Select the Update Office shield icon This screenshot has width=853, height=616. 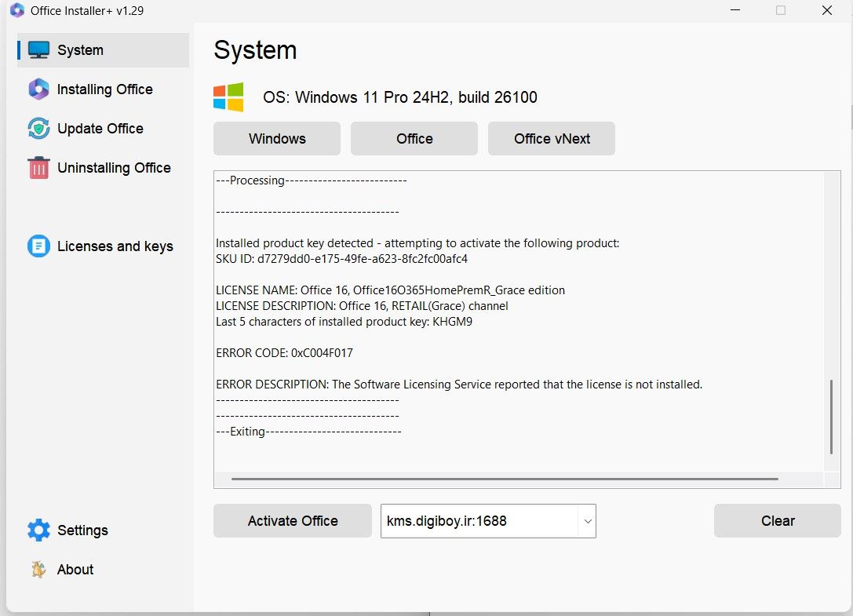point(38,129)
